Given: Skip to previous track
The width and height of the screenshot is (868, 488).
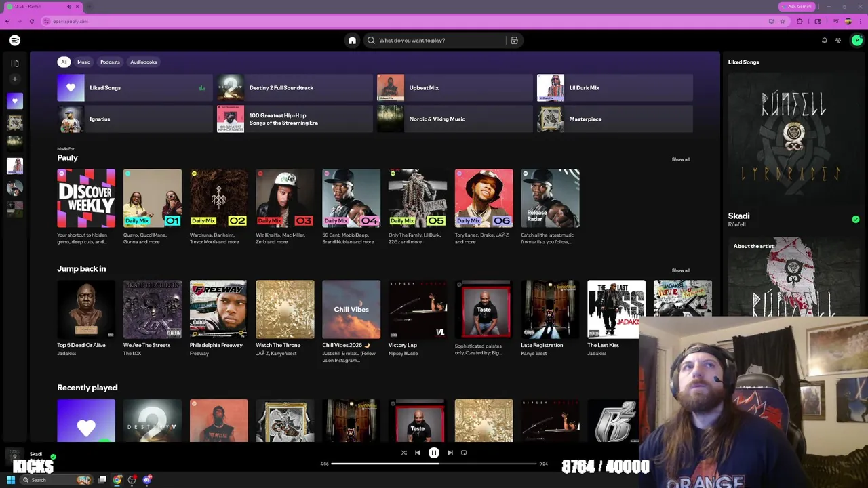Looking at the screenshot, I should tap(418, 453).
